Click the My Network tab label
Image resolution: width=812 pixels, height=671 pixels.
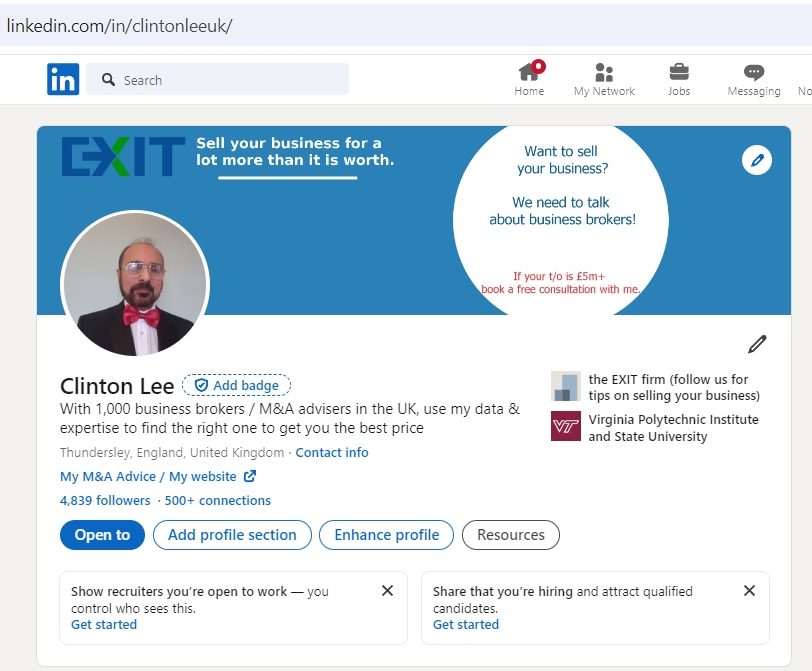604,91
